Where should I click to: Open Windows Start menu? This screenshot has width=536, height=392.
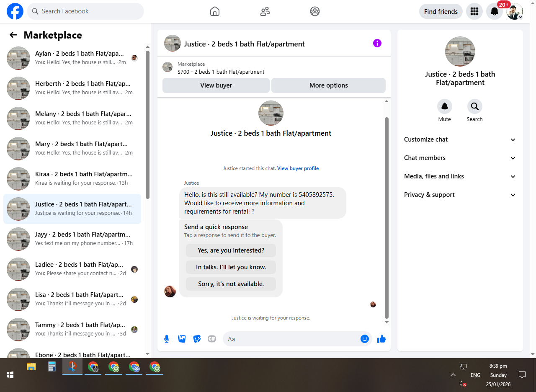(x=10, y=375)
